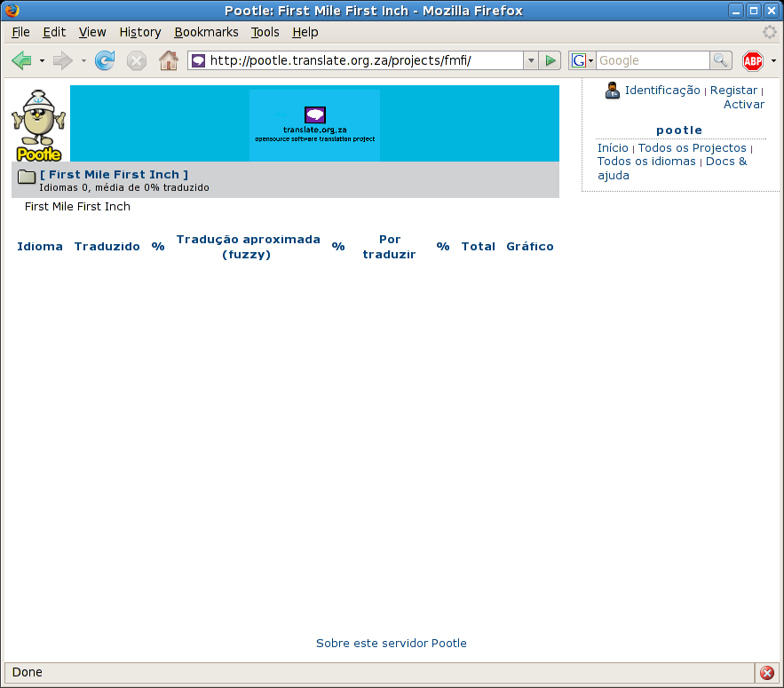Minimize the Firefox window
The width and height of the screenshot is (784, 688).
tap(736, 11)
